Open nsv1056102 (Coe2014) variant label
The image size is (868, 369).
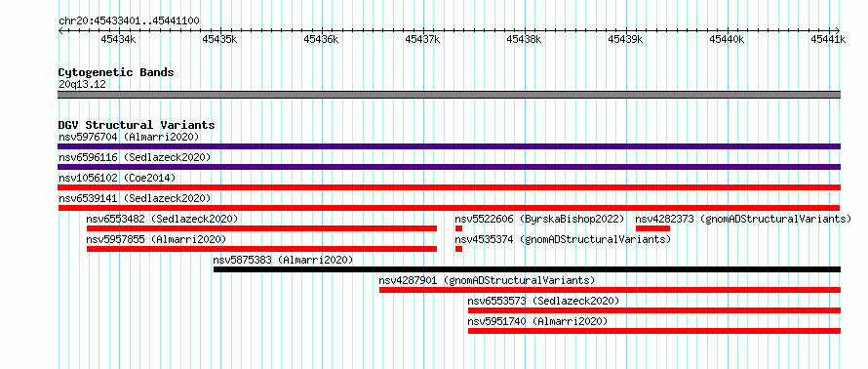click(x=117, y=178)
